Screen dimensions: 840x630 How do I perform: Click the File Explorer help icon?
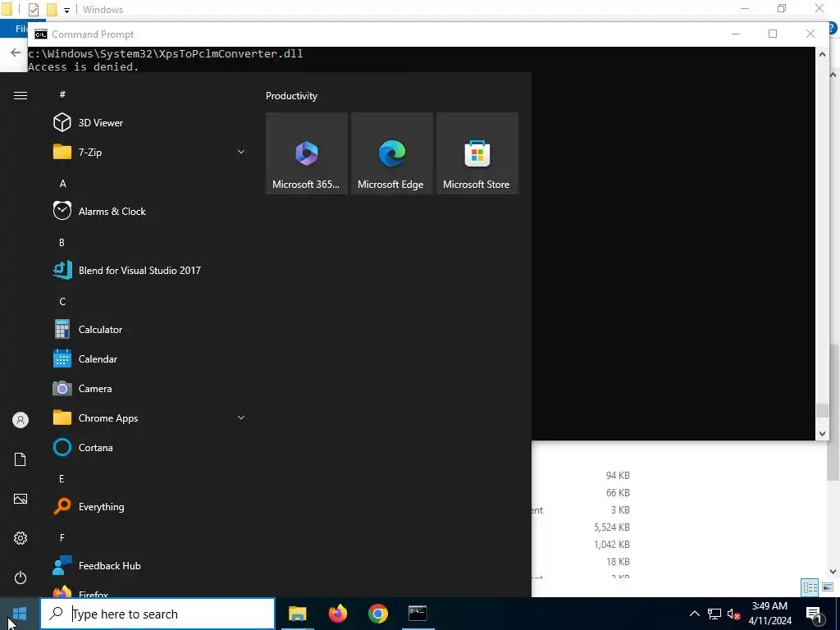pos(834,29)
